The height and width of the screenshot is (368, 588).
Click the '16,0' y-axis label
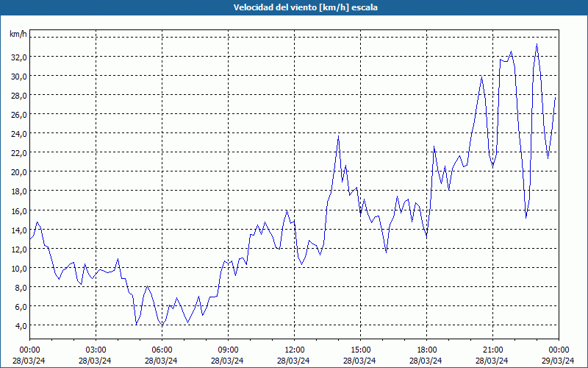pos(18,210)
